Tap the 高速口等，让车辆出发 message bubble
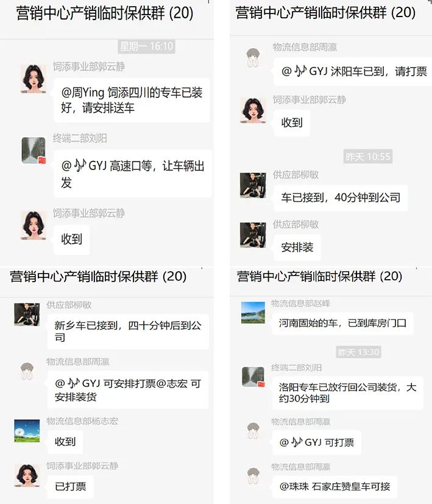 click(132, 174)
